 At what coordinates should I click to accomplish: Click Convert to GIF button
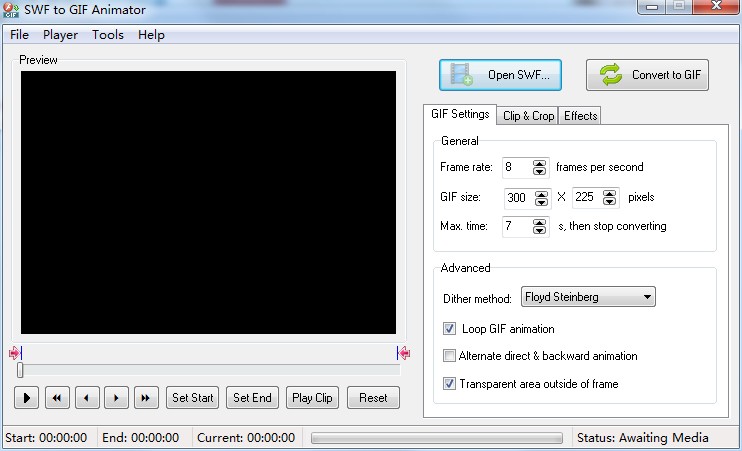647,75
